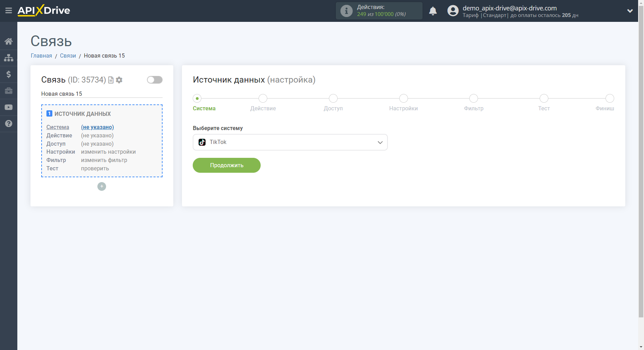Click the ИСТОЧНИК ДАННЫХ block header
This screenshot has width=644, height=350.
[79, 114]
